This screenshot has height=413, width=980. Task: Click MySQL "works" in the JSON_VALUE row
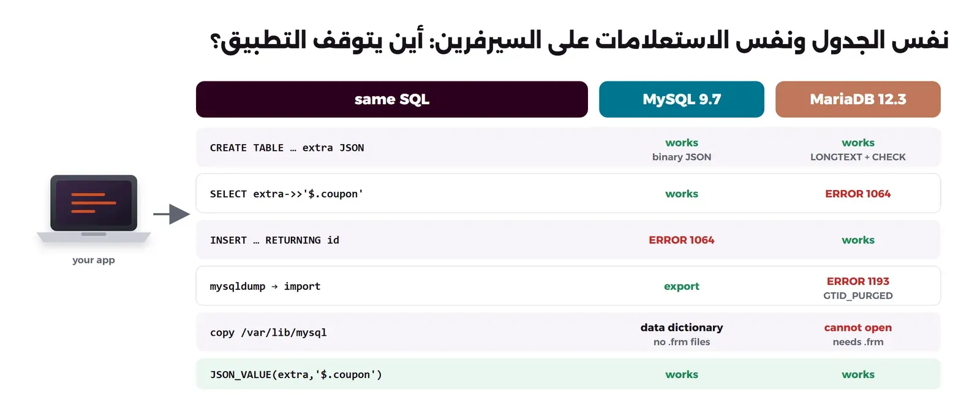click(x=682, y=374)
